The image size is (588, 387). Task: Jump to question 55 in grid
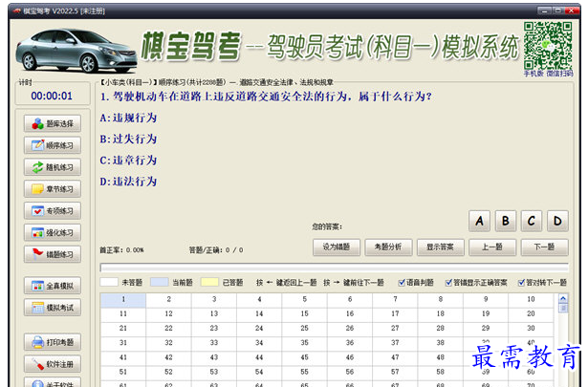(x=304, y=372)
